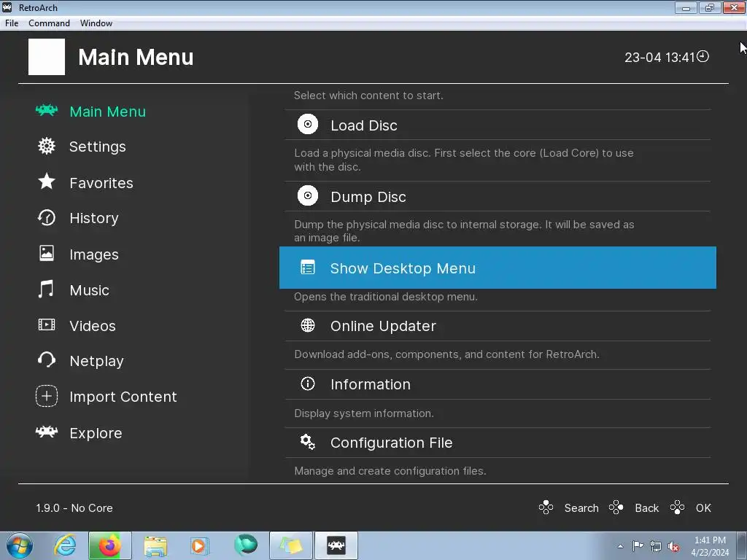Click the Favorites star icon

pos(47,182)
